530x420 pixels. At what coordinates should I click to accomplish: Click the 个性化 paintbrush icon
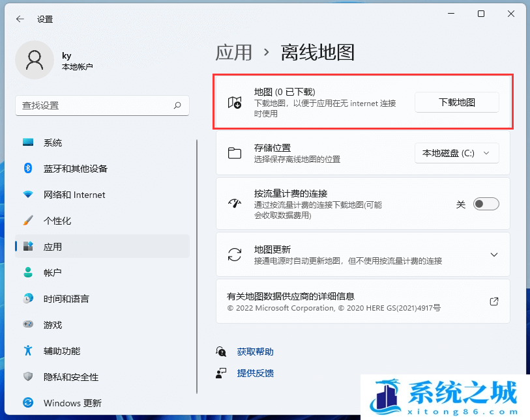[28, 221]
